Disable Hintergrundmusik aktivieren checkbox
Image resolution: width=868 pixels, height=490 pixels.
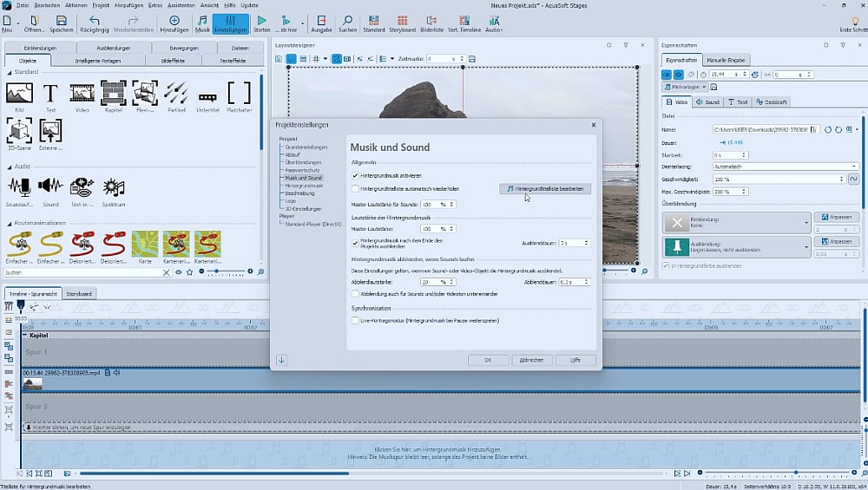tap(355, 175)
